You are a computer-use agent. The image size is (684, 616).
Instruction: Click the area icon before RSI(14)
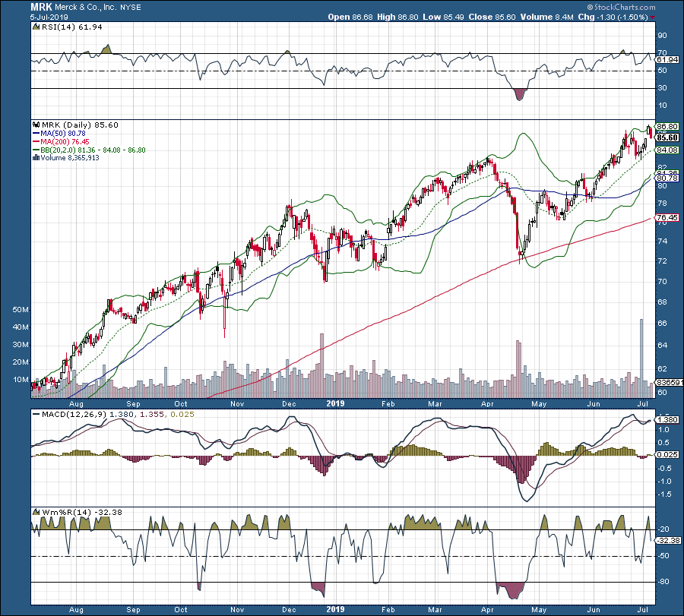(x=36, y=27)
